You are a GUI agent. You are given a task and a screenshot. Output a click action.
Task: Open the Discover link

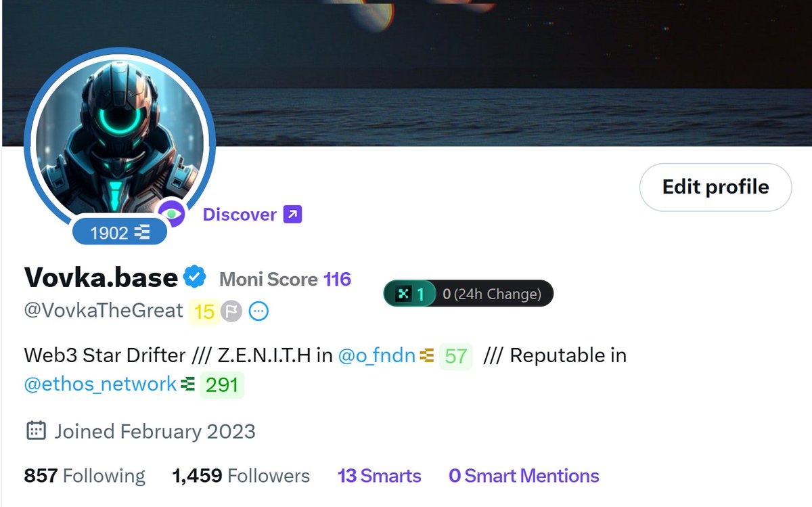(240, 215)
